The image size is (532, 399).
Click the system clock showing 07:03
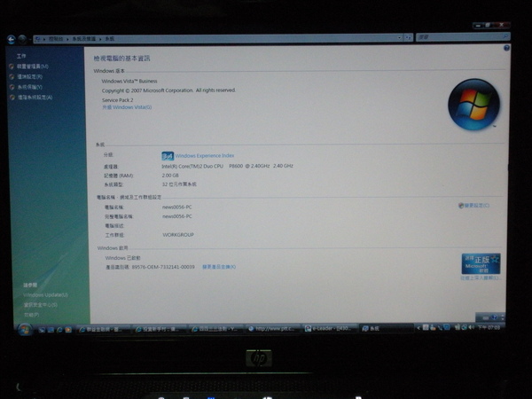point(489,327)
